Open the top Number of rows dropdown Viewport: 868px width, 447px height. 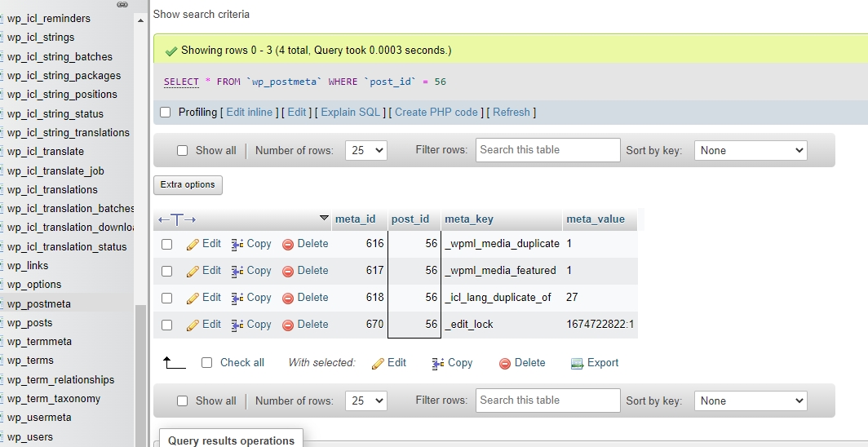click(x=366, y=151)
